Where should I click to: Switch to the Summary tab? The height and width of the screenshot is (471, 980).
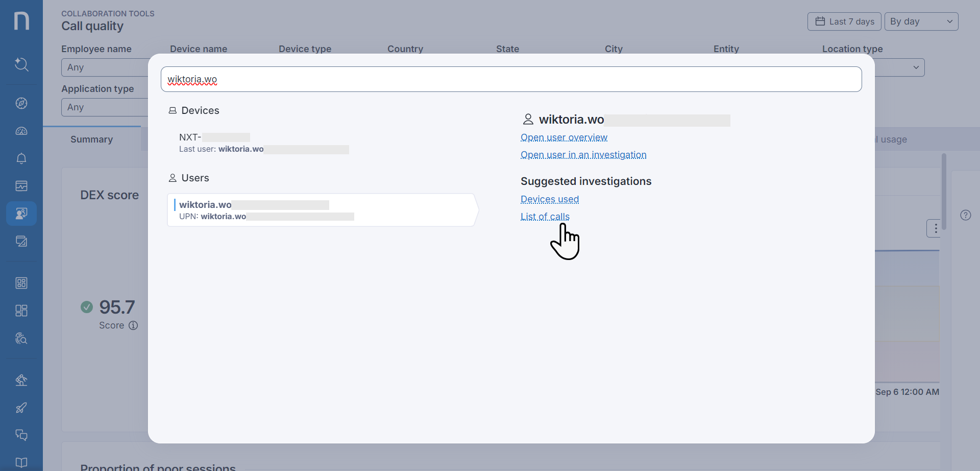[x=91, y=139]
